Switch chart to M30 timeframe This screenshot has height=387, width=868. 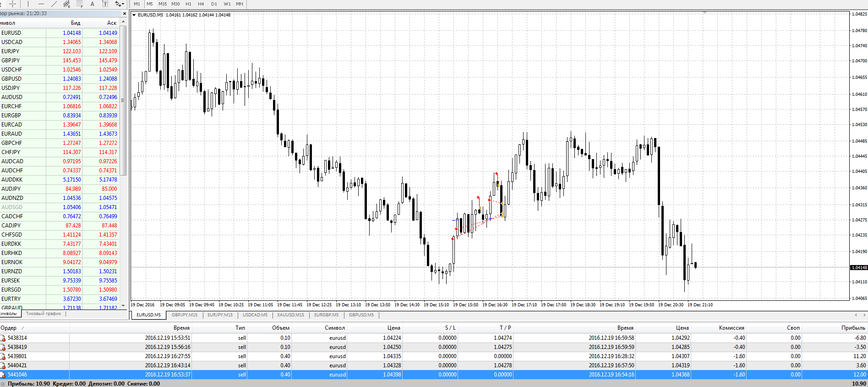pyautogui.click(x=175, y=4)
